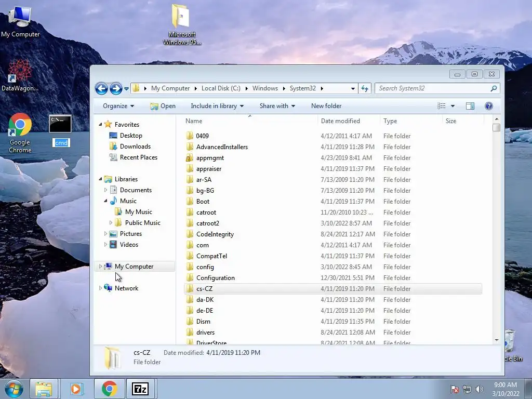Open Include in library menu

217,106
